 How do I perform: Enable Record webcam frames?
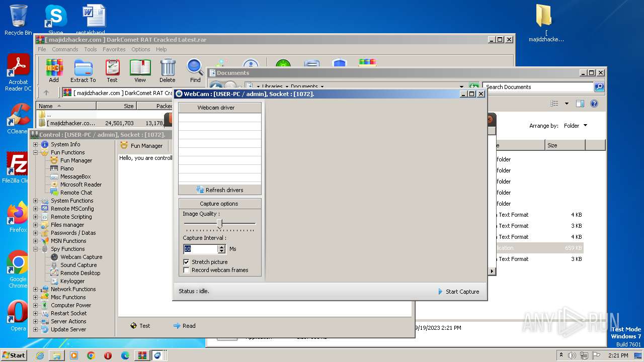pos(187,270)
